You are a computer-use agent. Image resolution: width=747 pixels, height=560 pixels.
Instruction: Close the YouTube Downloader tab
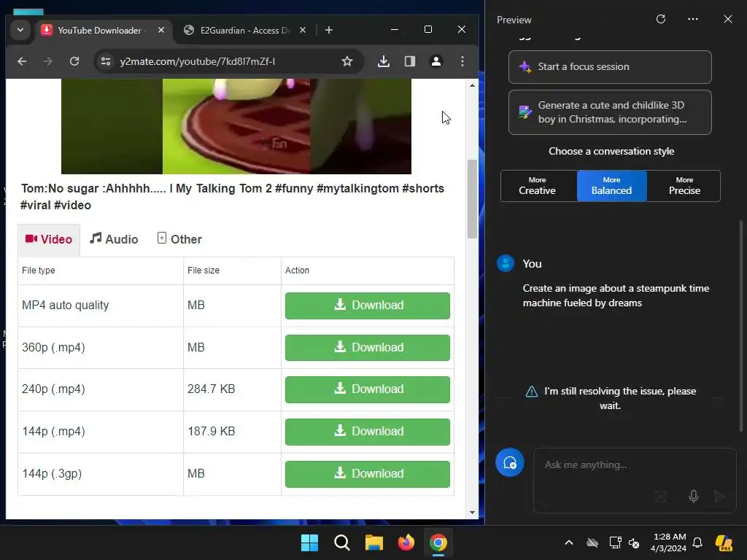point(161,30)
